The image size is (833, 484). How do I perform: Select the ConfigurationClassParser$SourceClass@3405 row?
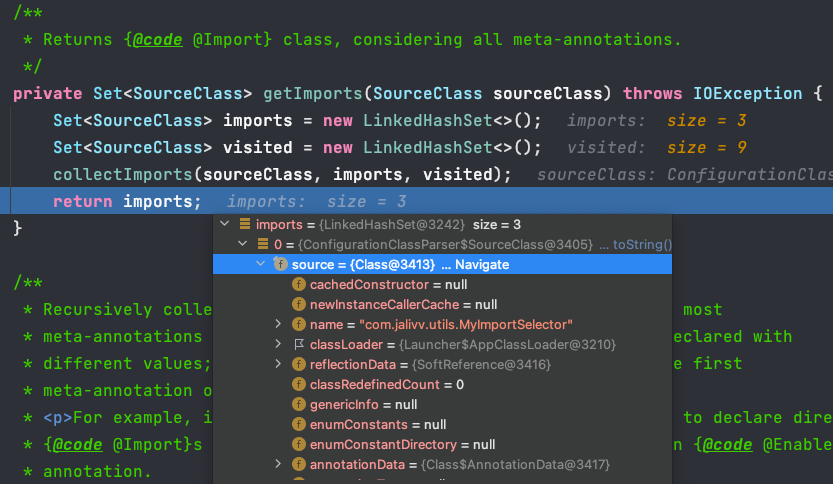click(x=443, y=244)
